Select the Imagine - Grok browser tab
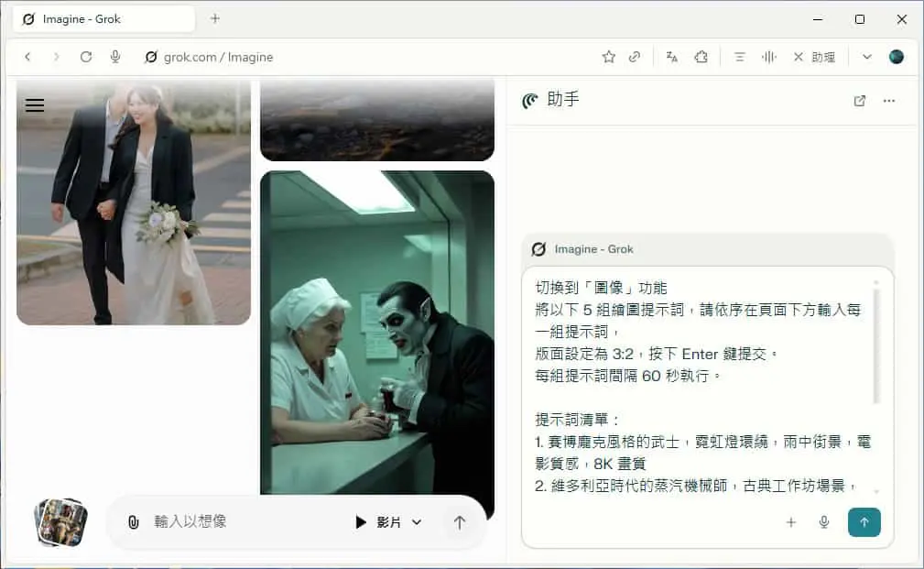The height and width of the screenshot is (569, 924). (104, 19)
